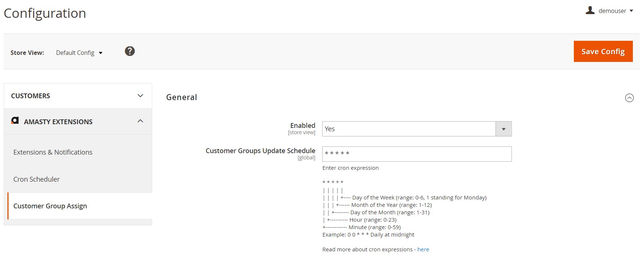The image size is (644, 261).
Task: Open the Store View Default Config dropdown
Action: [79, 53]
